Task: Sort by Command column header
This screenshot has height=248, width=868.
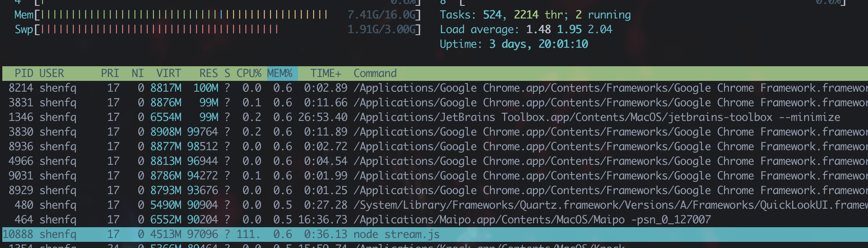Action: pos(375,73)
